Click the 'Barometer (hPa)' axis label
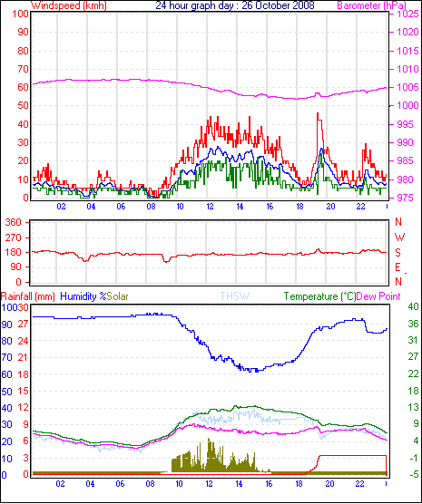 point(371,5)
